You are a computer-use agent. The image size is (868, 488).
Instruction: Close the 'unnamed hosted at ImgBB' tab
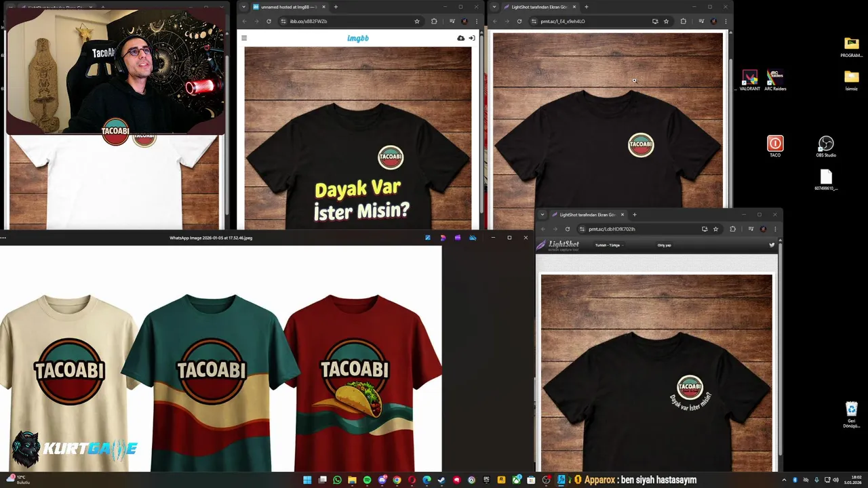click(x=323, y=7)
